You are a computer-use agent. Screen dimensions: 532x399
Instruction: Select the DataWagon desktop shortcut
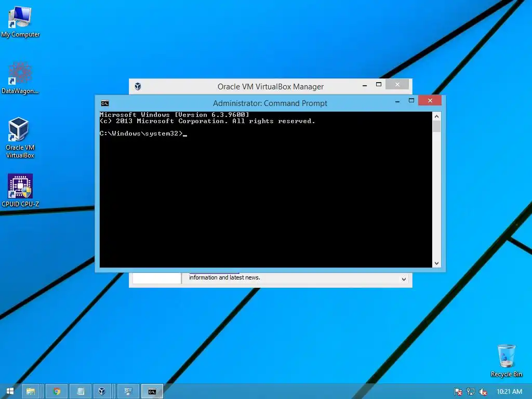pyautogui.click(x=20, y=78)
